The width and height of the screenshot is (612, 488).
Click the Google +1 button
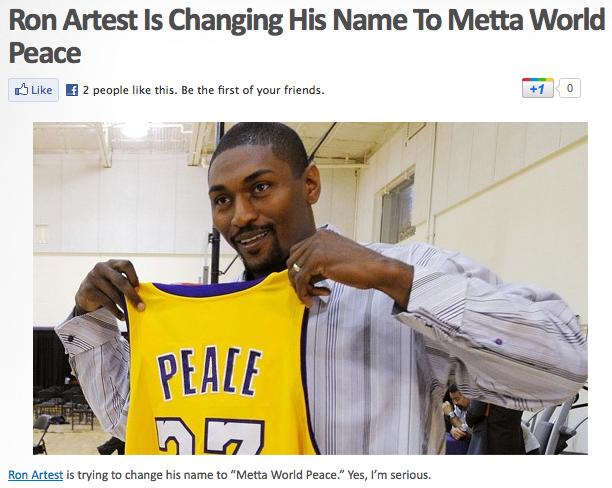[538, 88]
